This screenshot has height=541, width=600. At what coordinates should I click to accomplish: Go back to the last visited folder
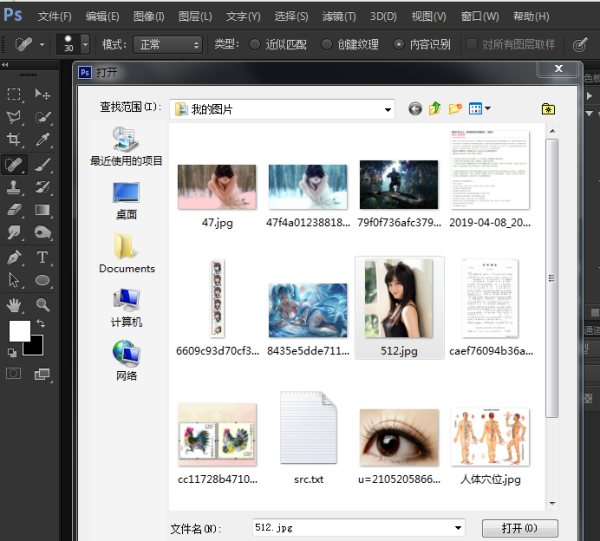(415, 109)
